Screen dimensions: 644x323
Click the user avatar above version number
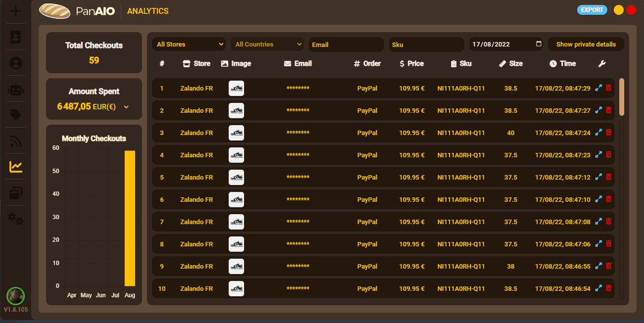click(16, 296)
